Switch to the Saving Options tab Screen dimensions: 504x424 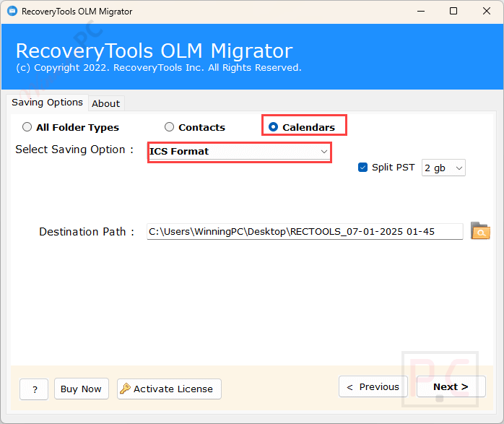point(47,103)
